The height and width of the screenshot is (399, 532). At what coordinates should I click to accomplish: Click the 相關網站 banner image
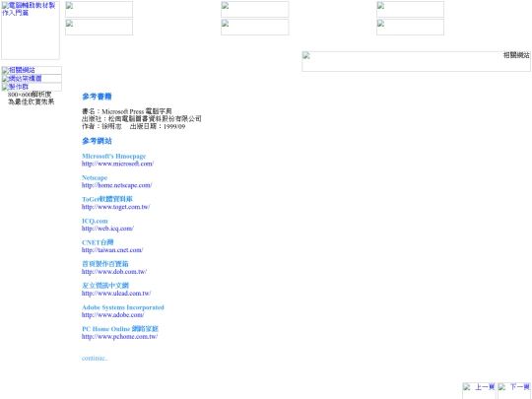click(416, 61)
